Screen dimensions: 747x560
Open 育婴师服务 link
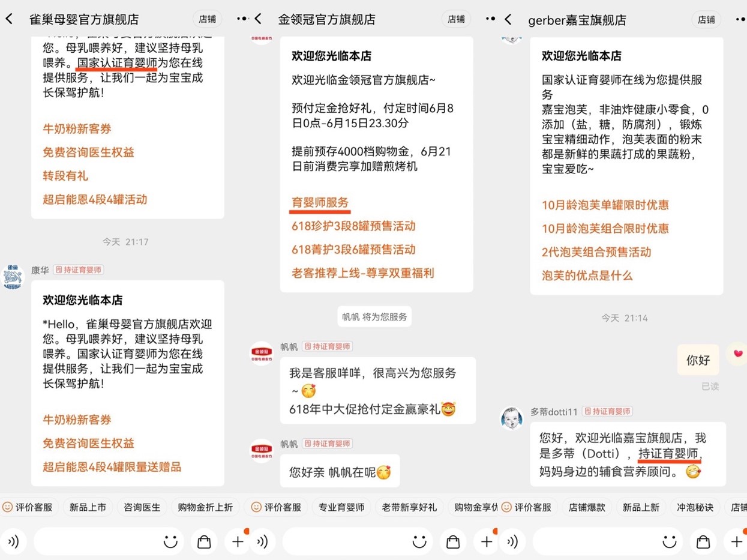coord(320,202)
